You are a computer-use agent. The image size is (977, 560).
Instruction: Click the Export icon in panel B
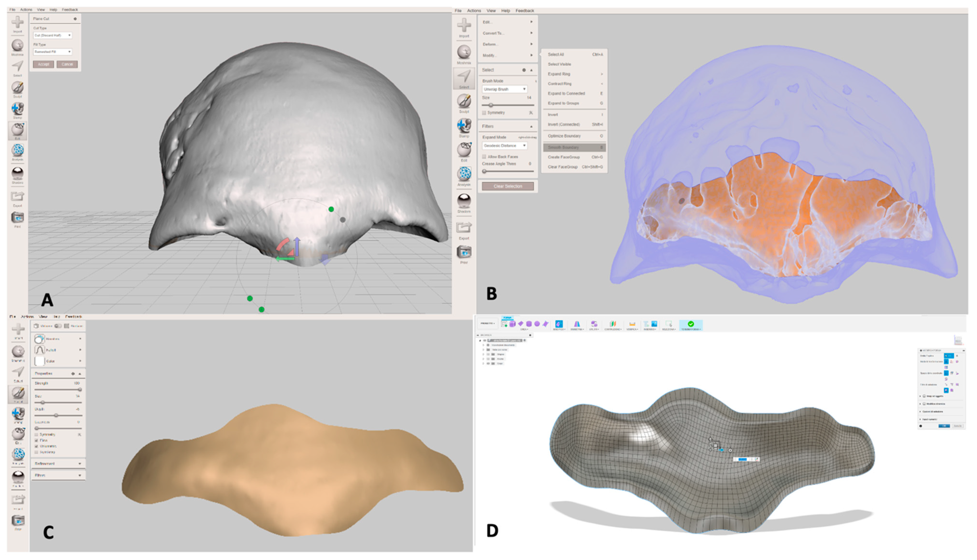click(x=464, y=228)
